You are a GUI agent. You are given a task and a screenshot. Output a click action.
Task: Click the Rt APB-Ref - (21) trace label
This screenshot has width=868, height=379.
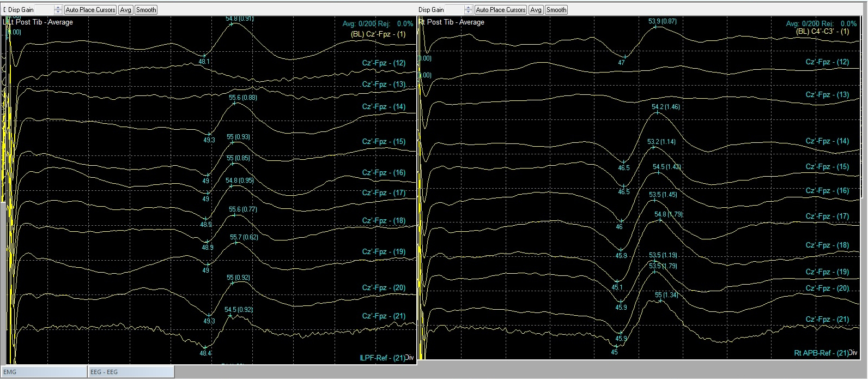pyautogui.click(x=821, y=353)
